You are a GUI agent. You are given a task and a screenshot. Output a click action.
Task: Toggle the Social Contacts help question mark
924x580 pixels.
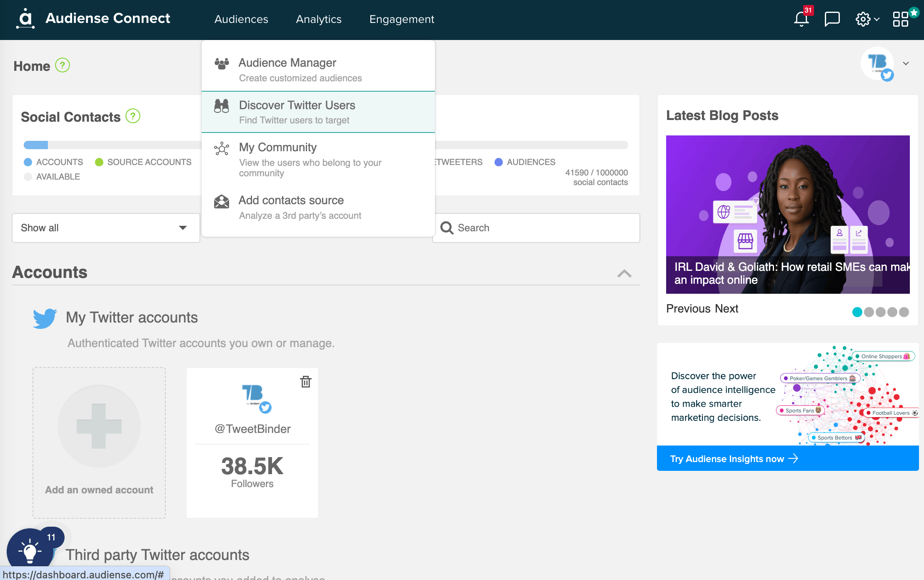coord(133,116)
